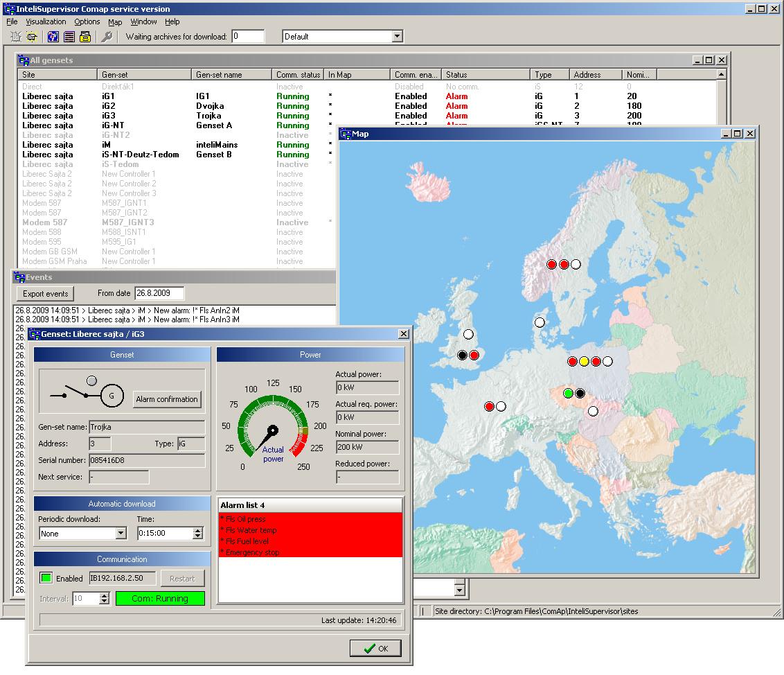This screenshot has width=784, height=675.
Task: Click the Serial number field 085416D8
Action: pos(147,460)
